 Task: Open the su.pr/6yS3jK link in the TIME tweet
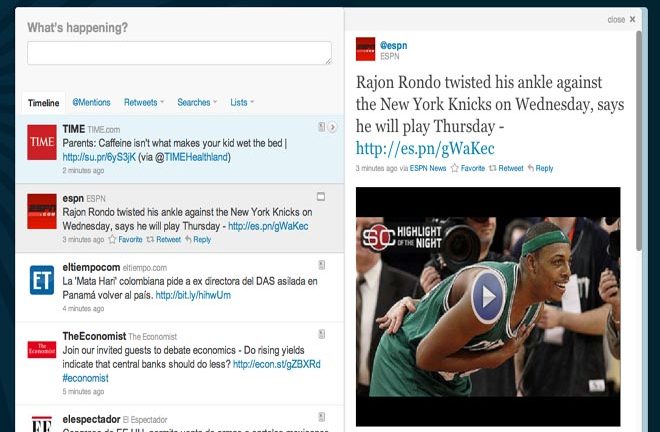(x=99, y=157)
